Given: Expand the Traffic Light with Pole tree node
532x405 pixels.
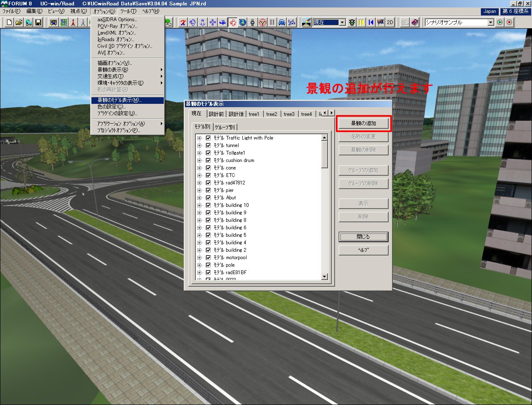Looking at the screenshot, I should 199,138.
